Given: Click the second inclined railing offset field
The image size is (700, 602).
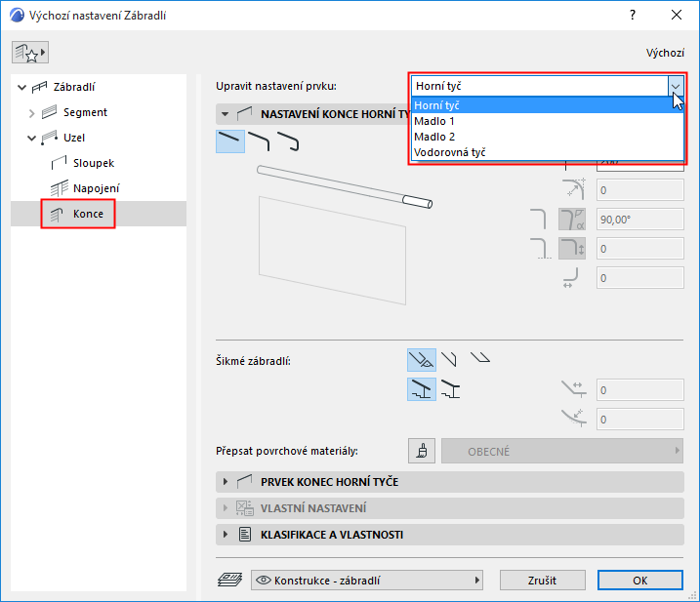Looking at the screenshot, I should click(640, 420).
